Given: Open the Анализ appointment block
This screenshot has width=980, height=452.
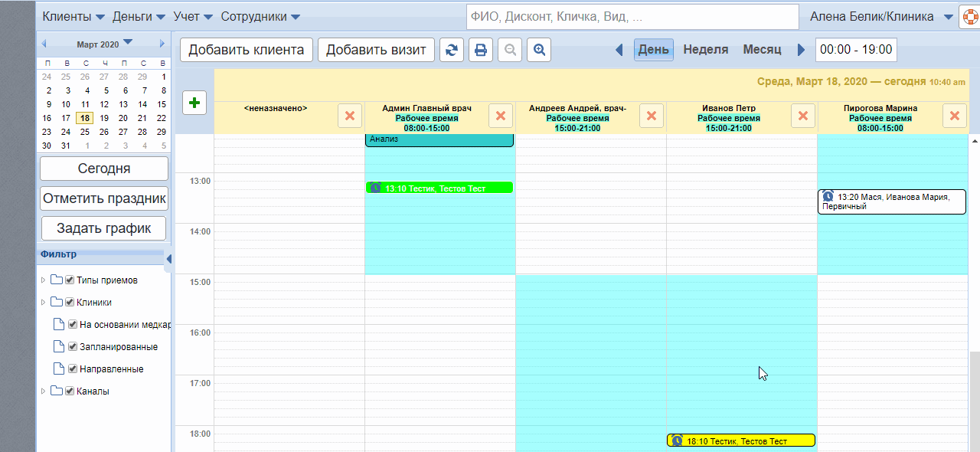Looking at the screenshot, I should [439, 140].
